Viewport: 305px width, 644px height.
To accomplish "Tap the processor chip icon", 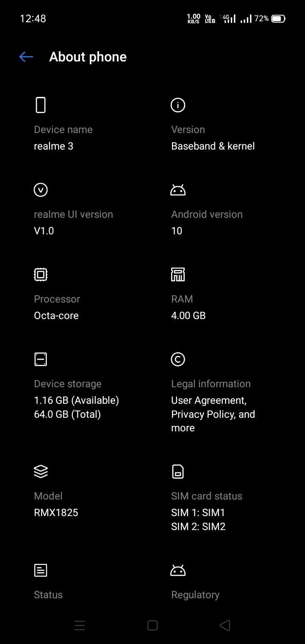I will 41,275.
